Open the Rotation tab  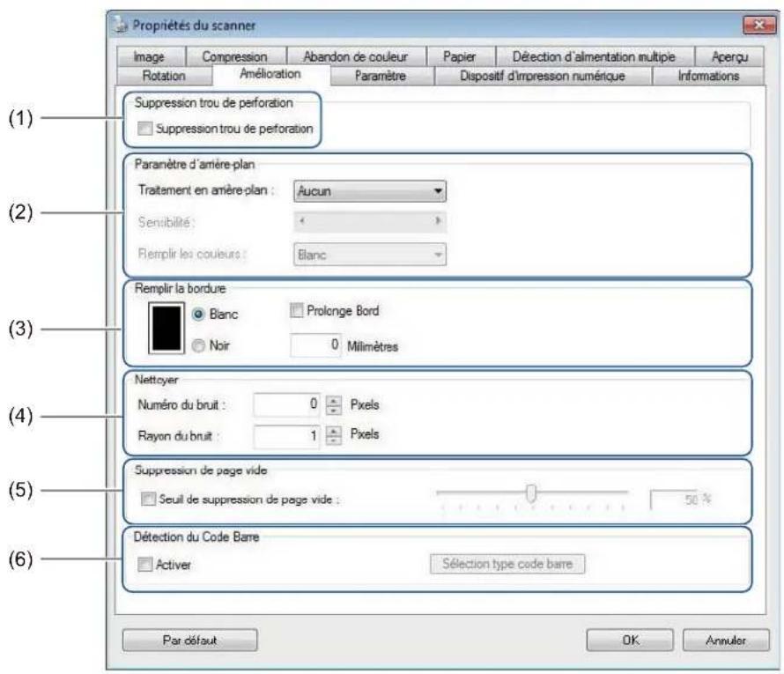164,76
